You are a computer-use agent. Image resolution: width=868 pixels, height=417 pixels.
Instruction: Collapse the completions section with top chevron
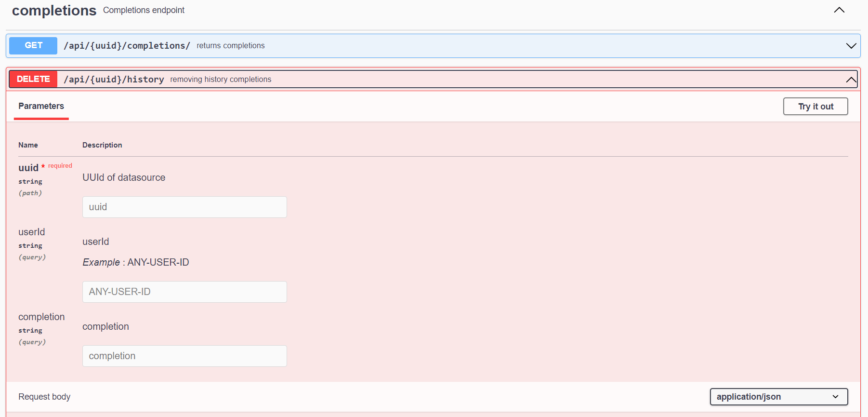tap(839, 10)
